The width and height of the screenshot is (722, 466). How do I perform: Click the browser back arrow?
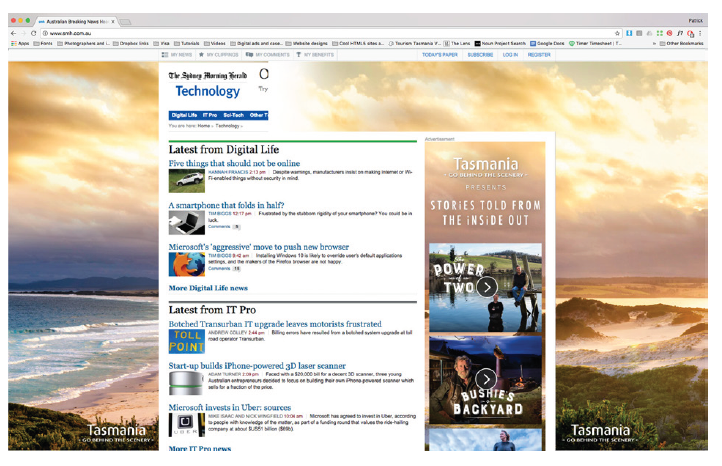point(13,33)
